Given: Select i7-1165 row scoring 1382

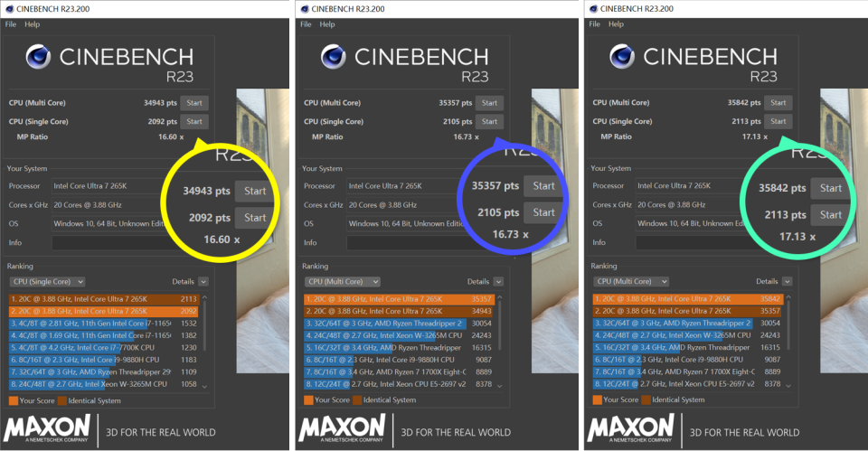Looking at the screenshot, I should click(103, 335).
